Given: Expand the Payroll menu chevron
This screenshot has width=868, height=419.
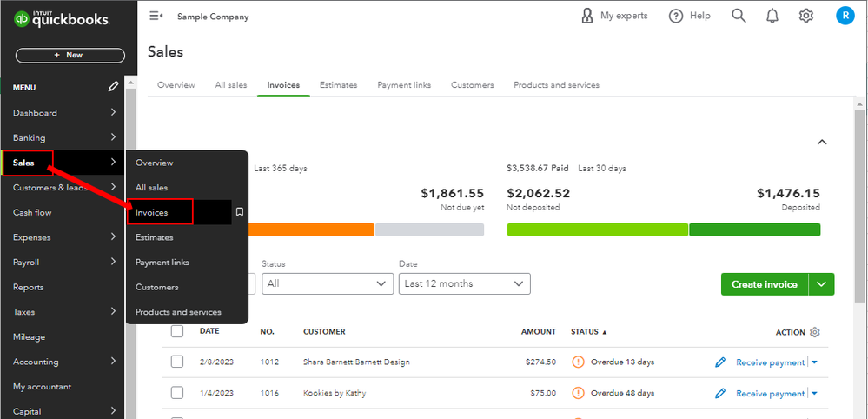Looking at the screenshot, I should [113, 262].
